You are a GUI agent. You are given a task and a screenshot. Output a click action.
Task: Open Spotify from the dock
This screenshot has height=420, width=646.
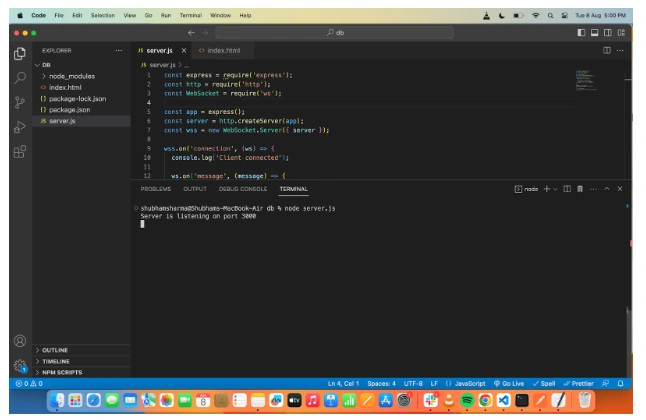pos(467,400)
